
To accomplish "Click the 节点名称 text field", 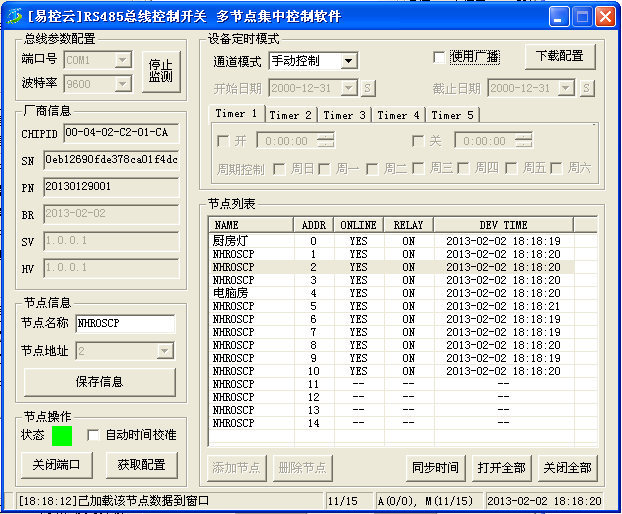I will pos(124,323).
